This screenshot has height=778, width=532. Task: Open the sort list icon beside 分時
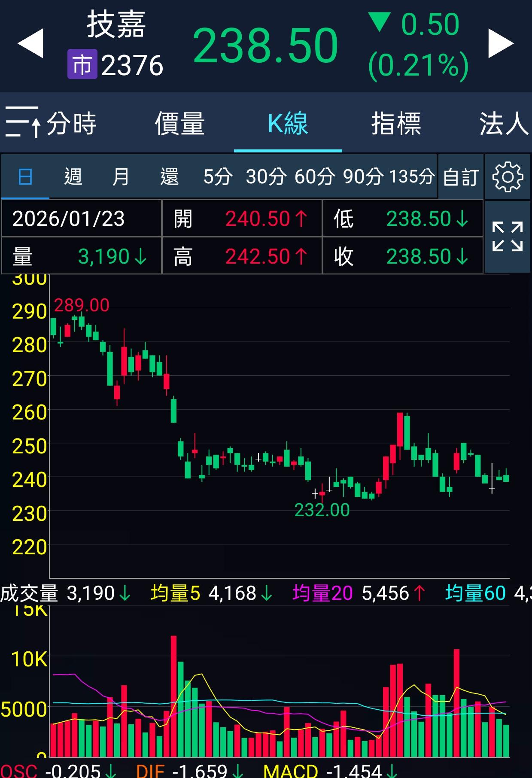click(x=23, y=122)
